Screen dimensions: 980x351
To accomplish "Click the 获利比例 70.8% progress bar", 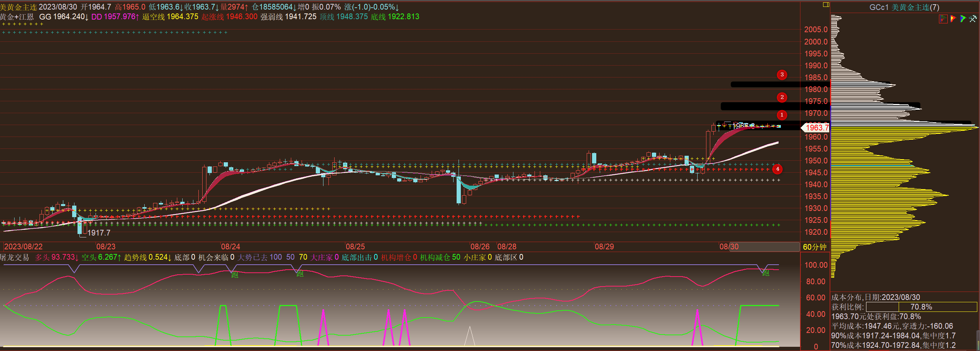I will (x=921, y=307).
